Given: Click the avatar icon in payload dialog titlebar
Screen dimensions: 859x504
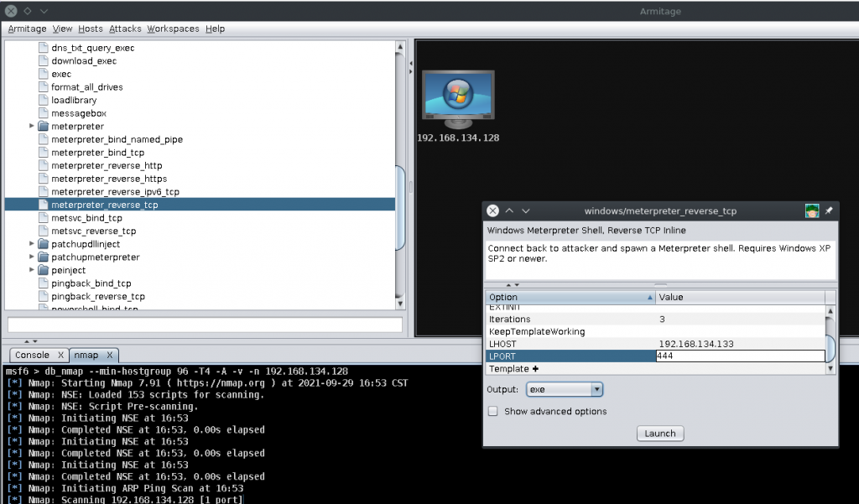Looking at the screenshot, I should pos(812,210).
